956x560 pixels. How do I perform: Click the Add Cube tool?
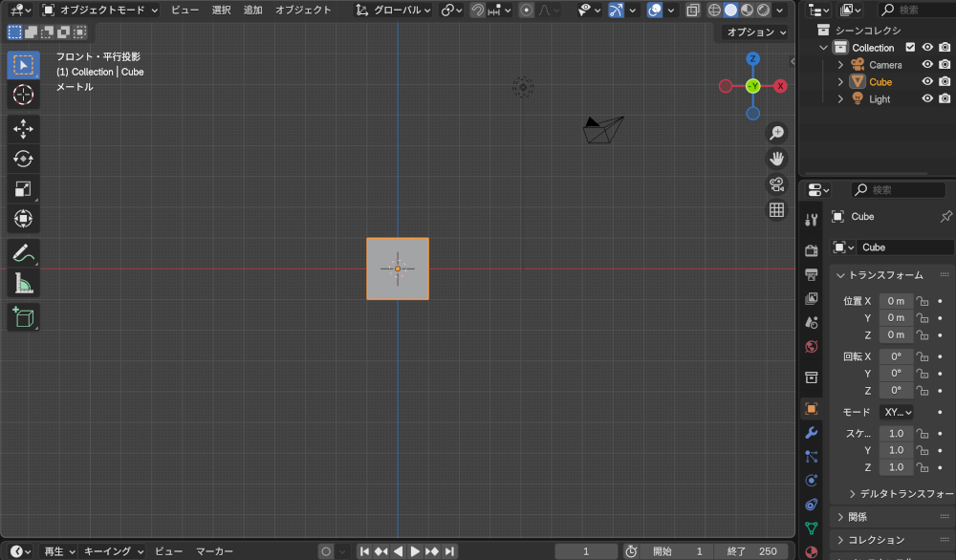pyautogui.click(x=23, y=317)
